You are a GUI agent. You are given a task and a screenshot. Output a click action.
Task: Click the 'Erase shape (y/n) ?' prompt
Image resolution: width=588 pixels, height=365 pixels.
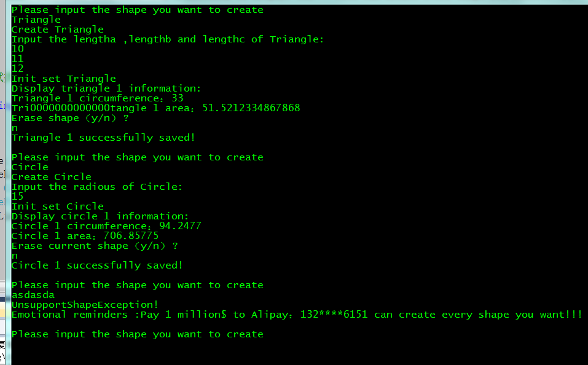(70, 118)
